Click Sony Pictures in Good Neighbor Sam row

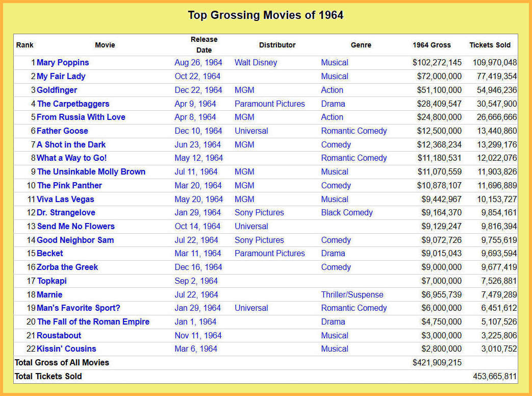pyautogui.click(x=259, y=240)
